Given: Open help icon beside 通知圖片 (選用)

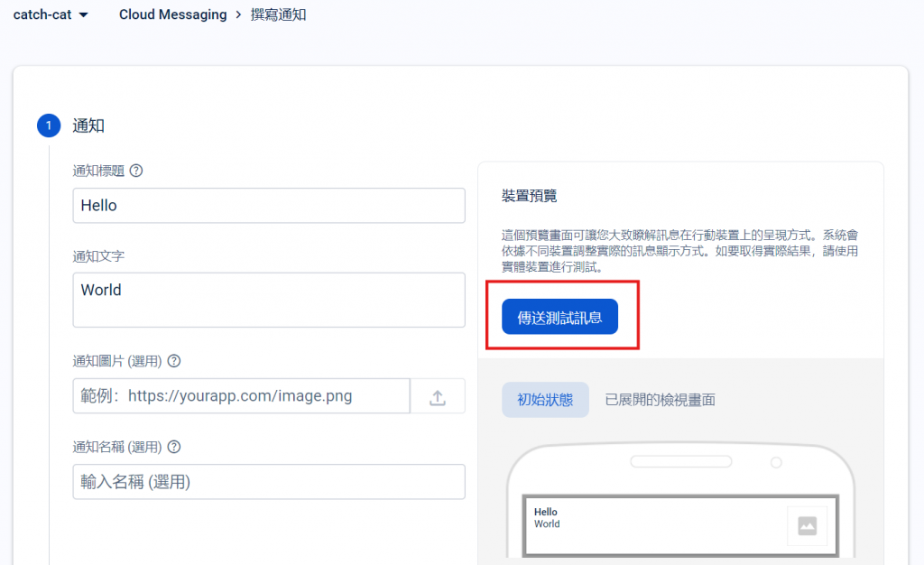Looking at the screenshot, I should click(174, 361).
